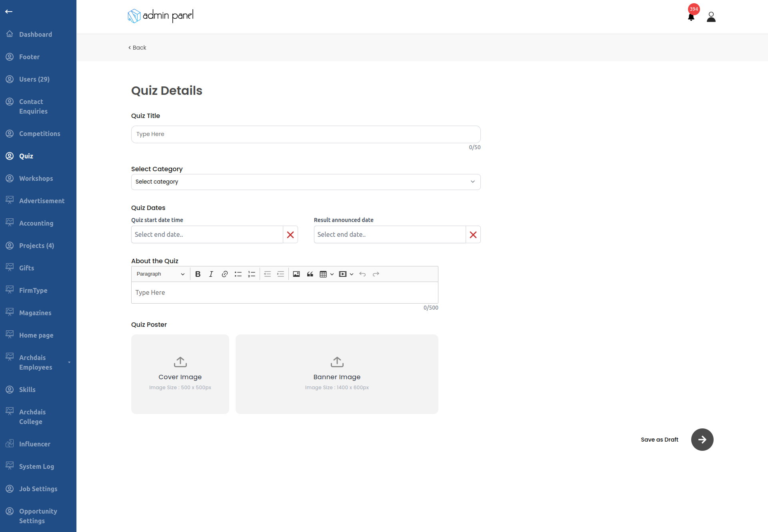Viewport: 768px width, 532px height.
Task: Create a bulleted list
Action: [238, 274]
